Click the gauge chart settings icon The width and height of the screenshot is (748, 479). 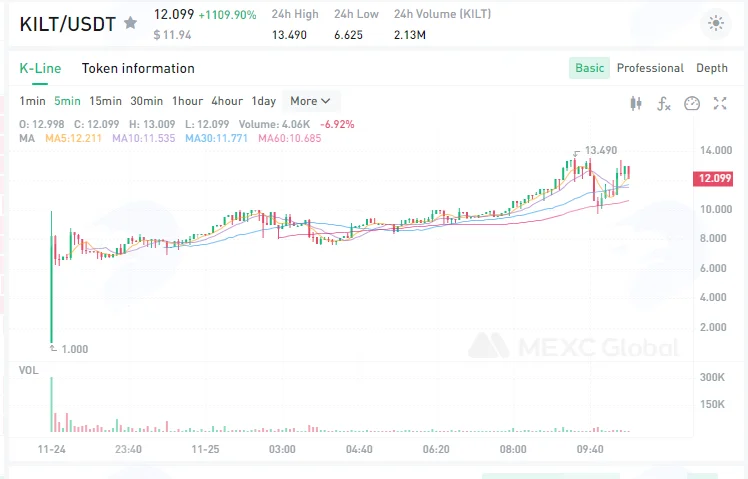pos(692,103)
